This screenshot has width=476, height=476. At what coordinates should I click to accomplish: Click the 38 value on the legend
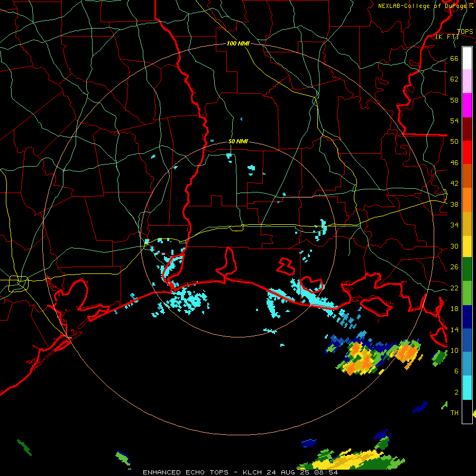(x=454, y=204)
